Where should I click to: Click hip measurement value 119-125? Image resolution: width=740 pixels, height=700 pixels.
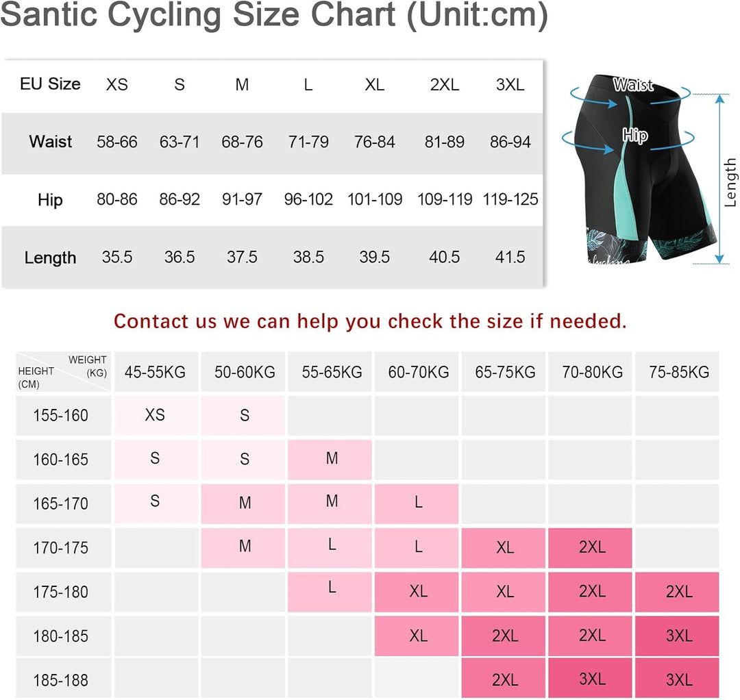click(x=510, y=199)
